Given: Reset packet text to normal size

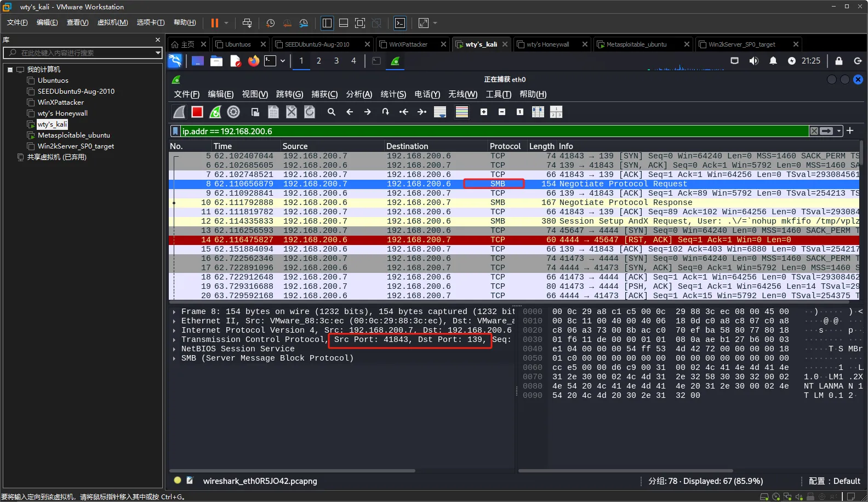Looking at the screenshot, I should coord(520,112).
